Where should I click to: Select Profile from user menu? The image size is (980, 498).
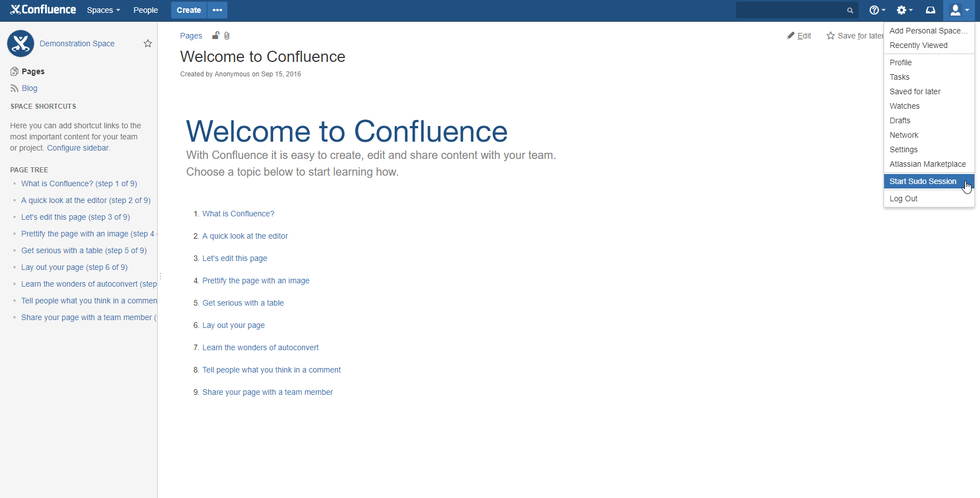tap(929, 62)
